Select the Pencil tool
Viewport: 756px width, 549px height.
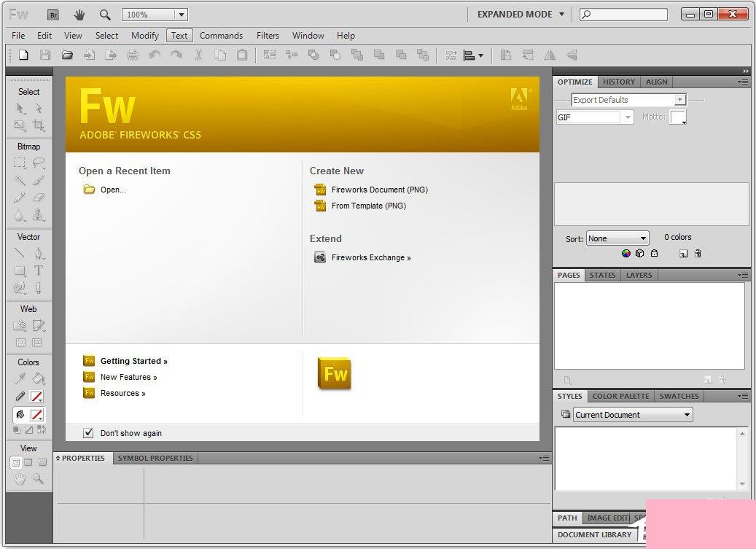pos(20,198)
